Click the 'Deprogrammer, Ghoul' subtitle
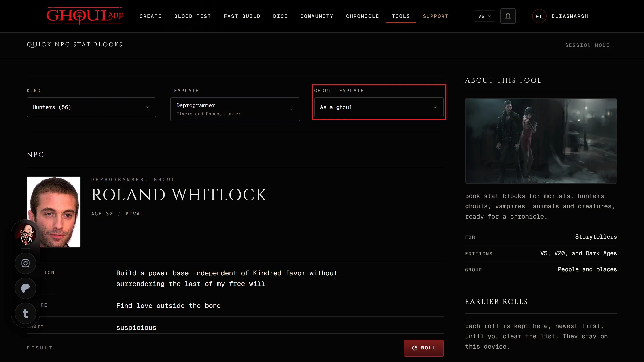The image size is (644, 362). 133,179
